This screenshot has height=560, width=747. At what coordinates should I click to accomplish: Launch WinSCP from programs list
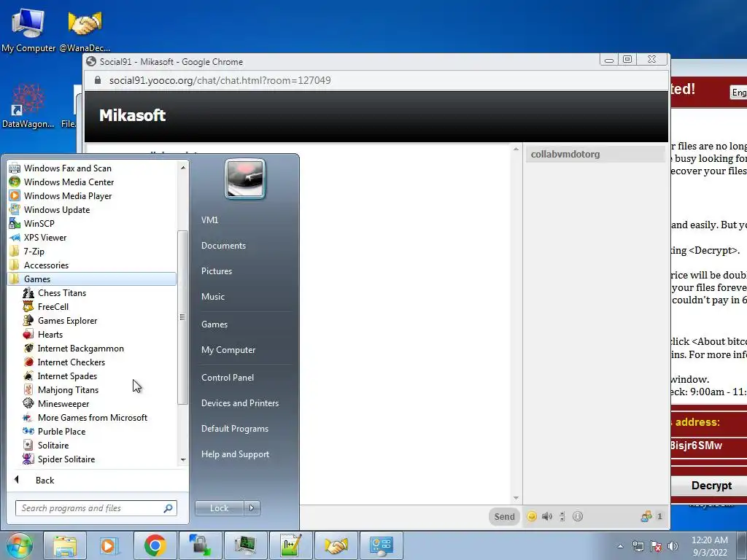click(x=39, y=223)
